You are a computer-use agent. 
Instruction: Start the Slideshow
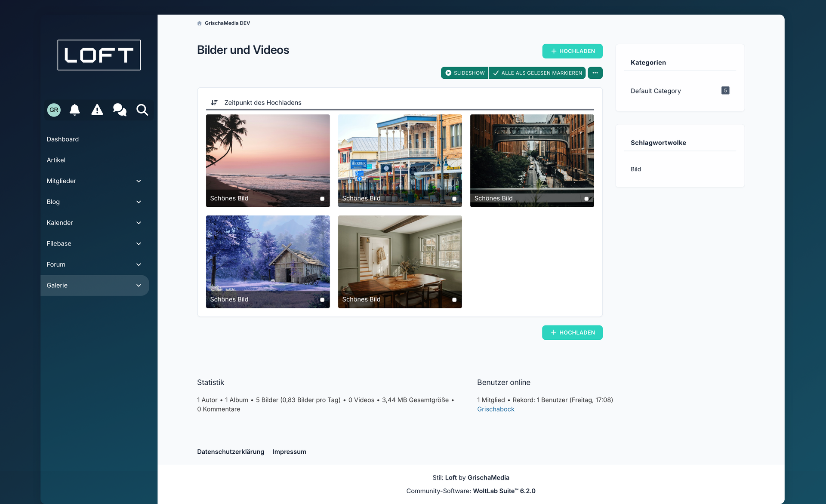(x=465, y=73)
